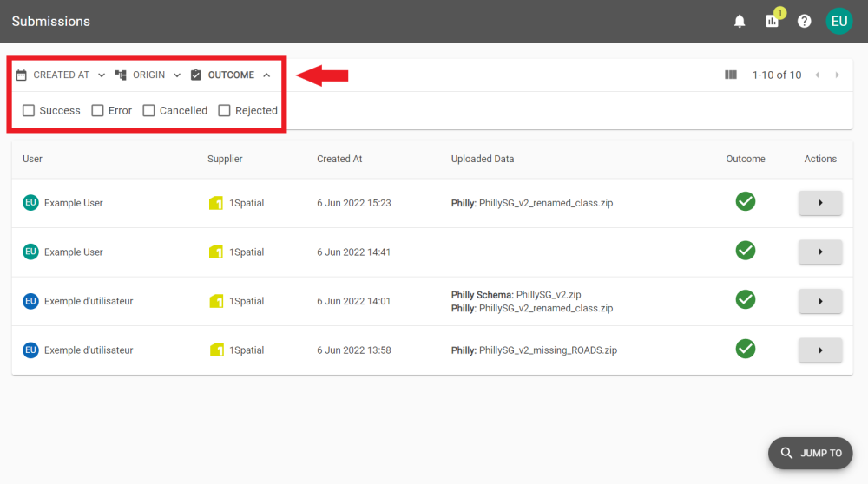Tick the Success outcome checkbox
The width and height of the screenshot is (868, 484).
click(x=29, y=111)
